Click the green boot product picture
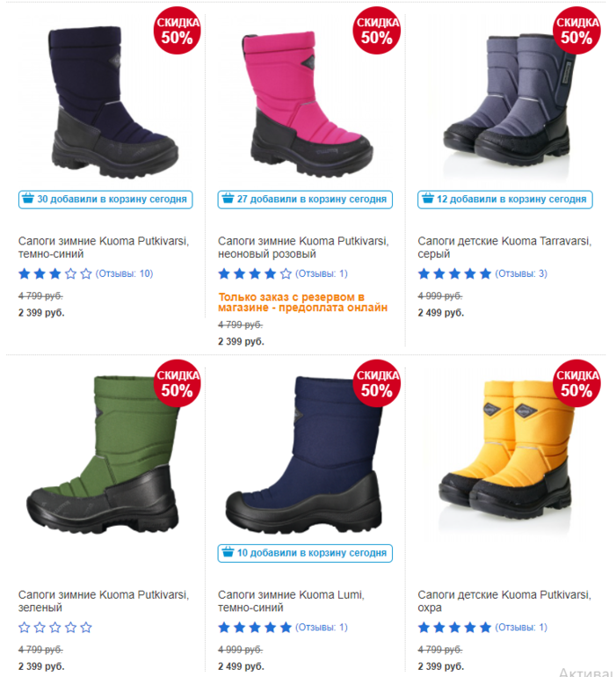Viewport: 616px width, 677px height. pyautogui.click(x=103, y=455)
